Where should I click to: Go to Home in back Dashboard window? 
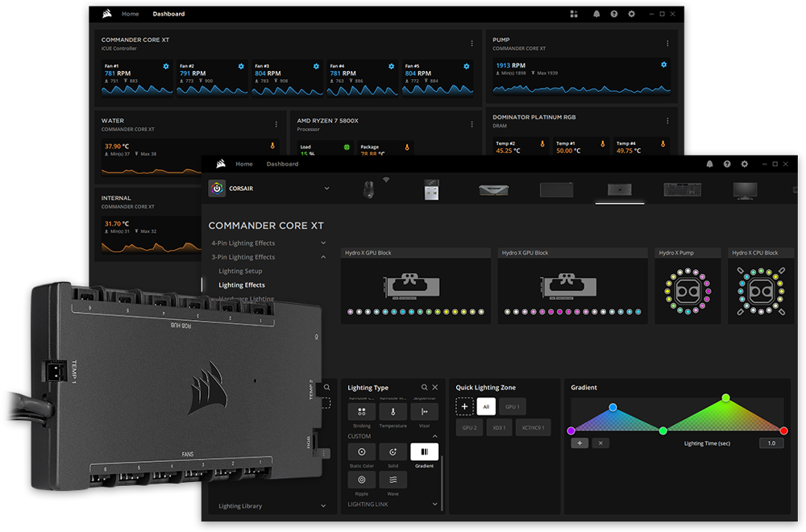(130, 14)
